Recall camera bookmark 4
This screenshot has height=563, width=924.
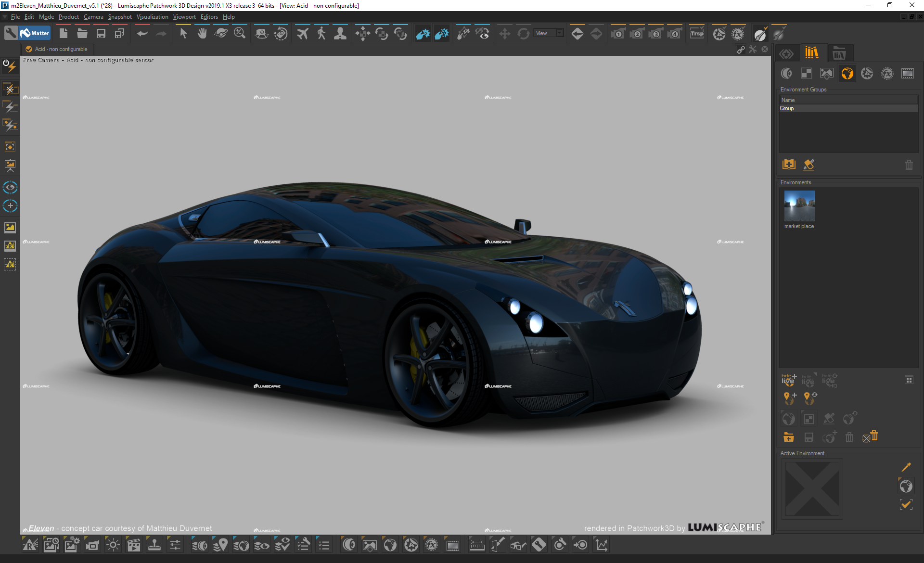[x=674, y=33]
